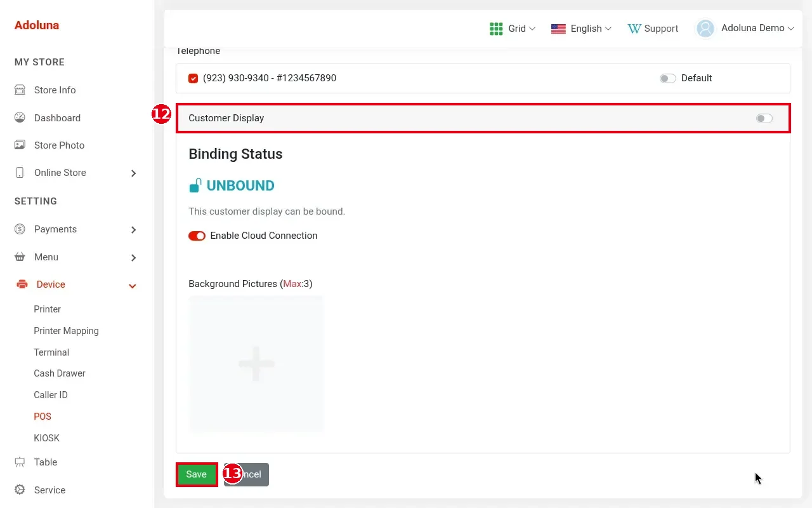Click the green Save button
Viewport: 812px width, 508px height.
click(197, 474)
